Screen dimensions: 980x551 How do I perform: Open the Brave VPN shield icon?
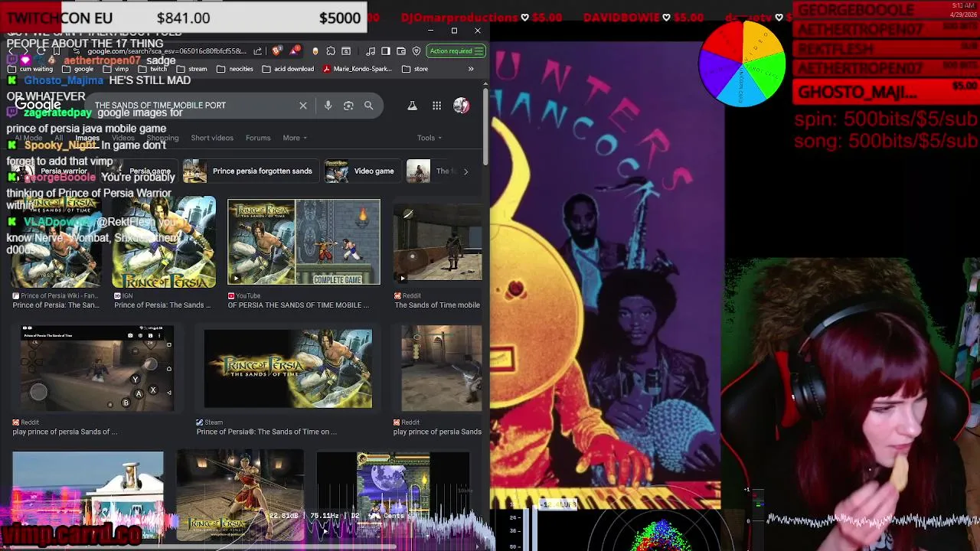[x=416, y=51]
